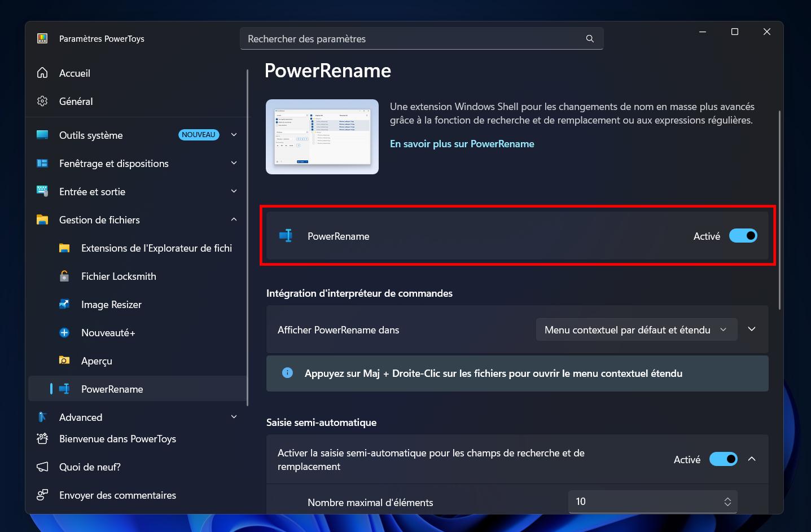Click the Extensions de l'Explorateur icon
Viewport: 811px width, 532px height.
coord(64,248)
